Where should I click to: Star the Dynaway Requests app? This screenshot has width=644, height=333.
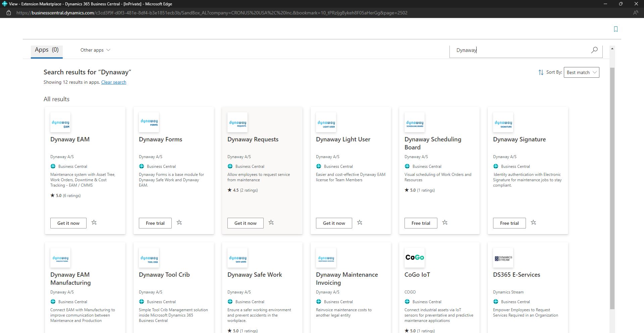point(271,222)
